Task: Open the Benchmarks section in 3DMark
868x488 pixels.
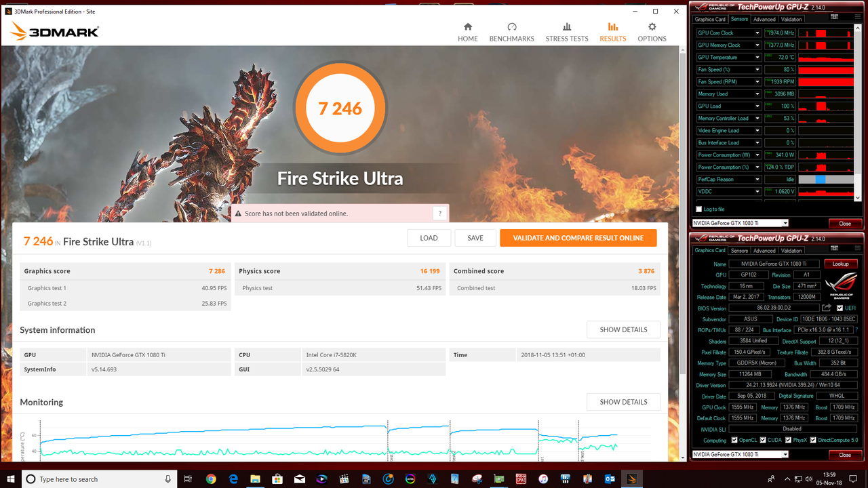Action: (x=511, y=31)
